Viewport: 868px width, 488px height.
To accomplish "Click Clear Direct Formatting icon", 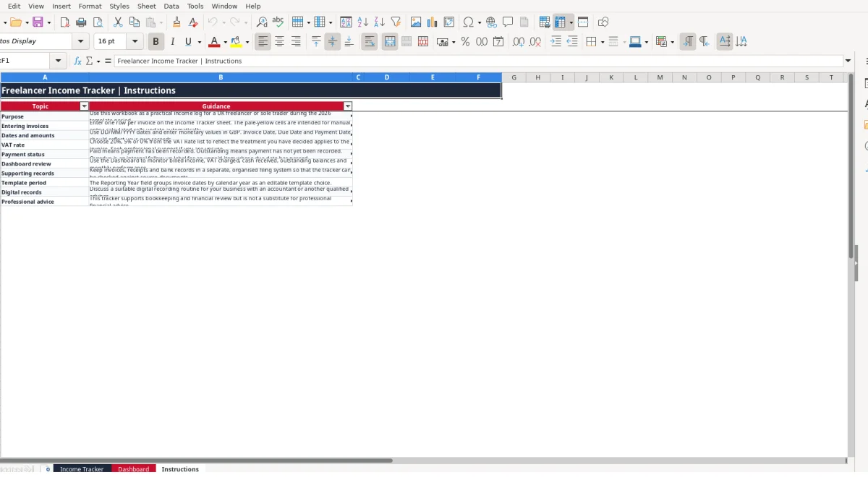I will coord(192,22).
